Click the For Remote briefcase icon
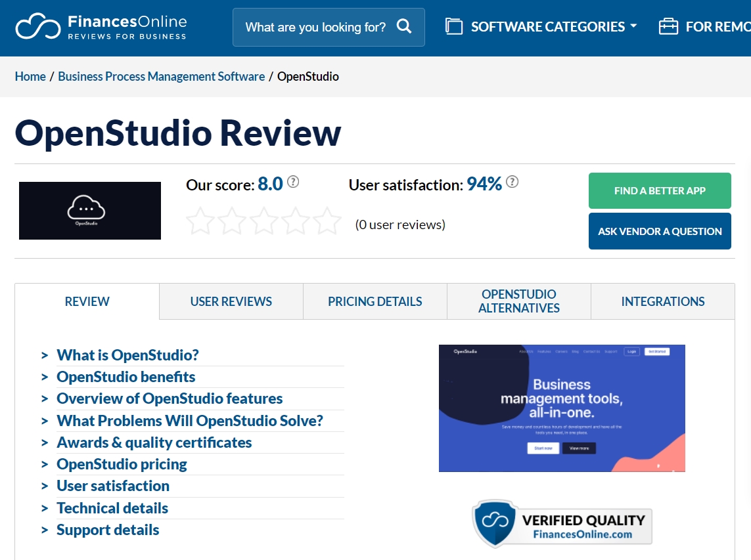 pos(668,26)
